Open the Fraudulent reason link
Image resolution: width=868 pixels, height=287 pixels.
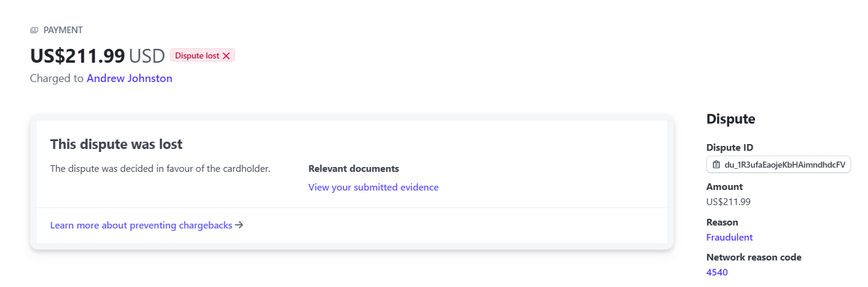pos(729,237)
